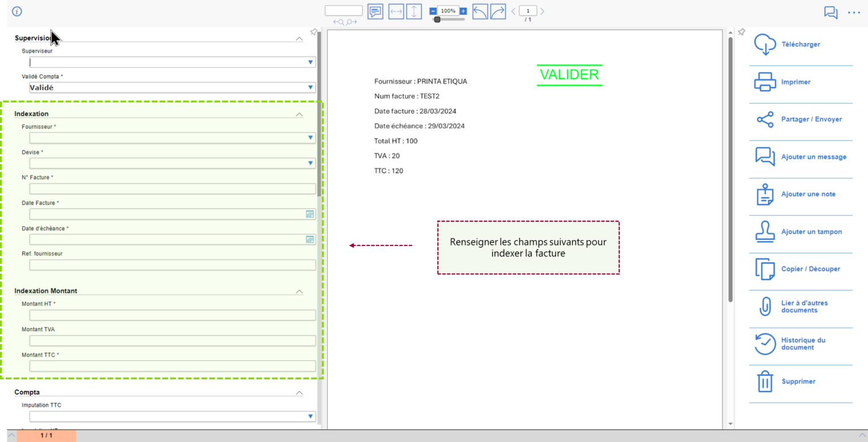868x442 pixels.
Task: Click the 1 / 1 tab at bottom
Action: [46, 436]
